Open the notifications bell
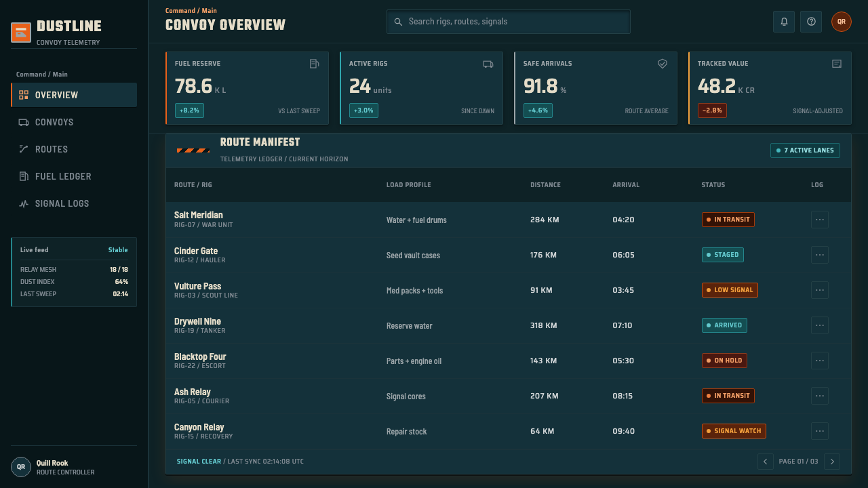The height and width of the screenshot is (488, 868). pos(784,22)
